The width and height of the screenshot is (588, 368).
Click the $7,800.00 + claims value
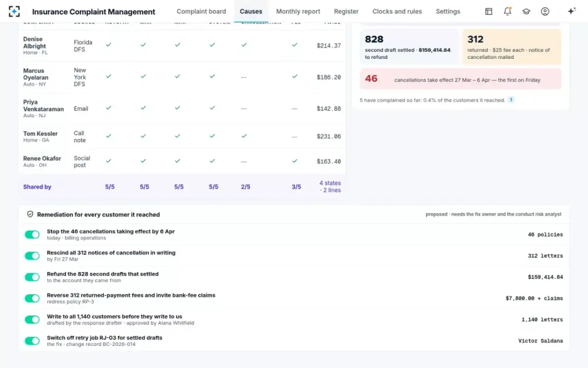[x=535, y=298]
